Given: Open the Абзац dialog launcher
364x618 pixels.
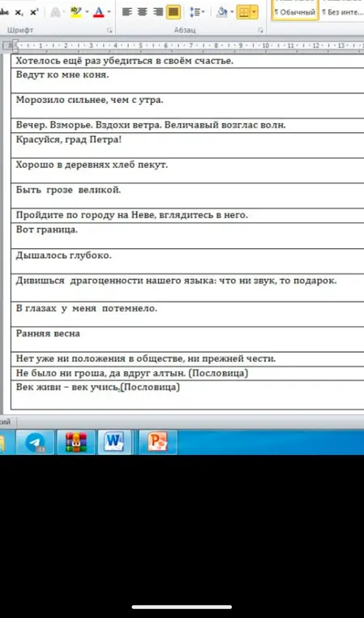Looking at the screenshot, I should click(260, 30).
